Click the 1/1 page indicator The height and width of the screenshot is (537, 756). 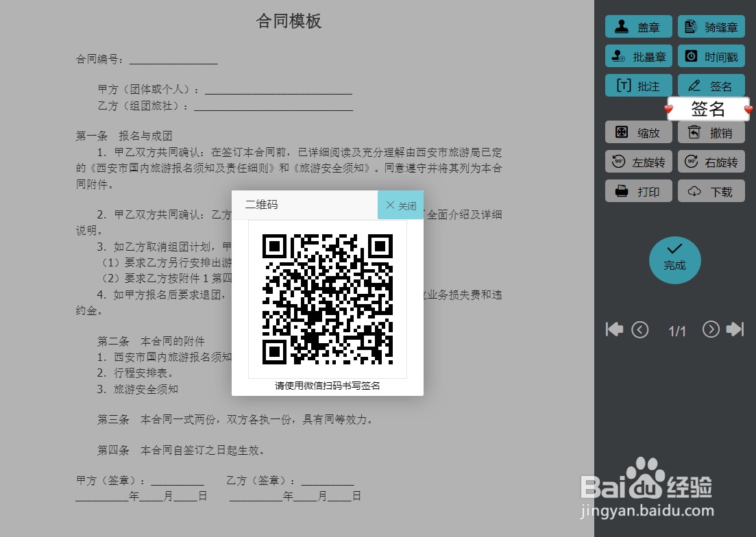tap(677, 331)
